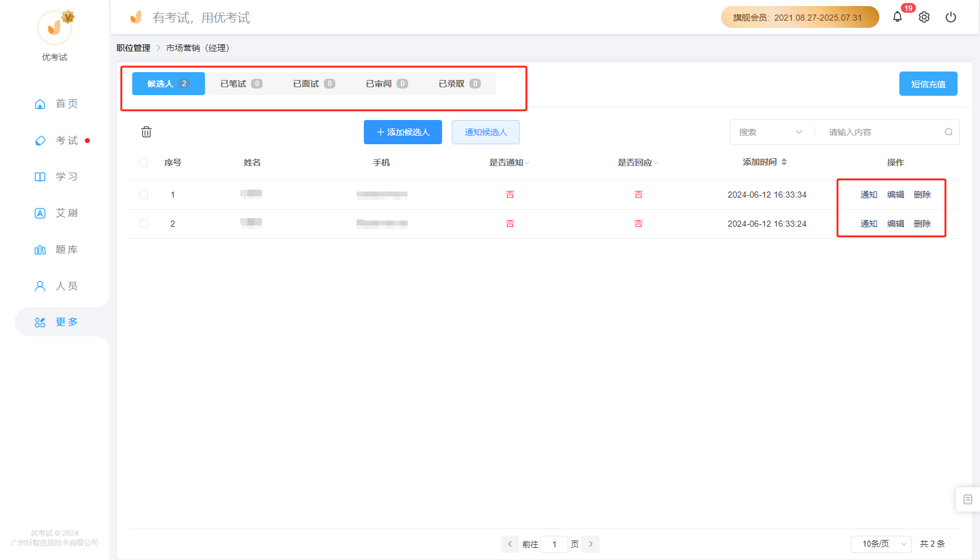Open the notification bell

point(897,17)
